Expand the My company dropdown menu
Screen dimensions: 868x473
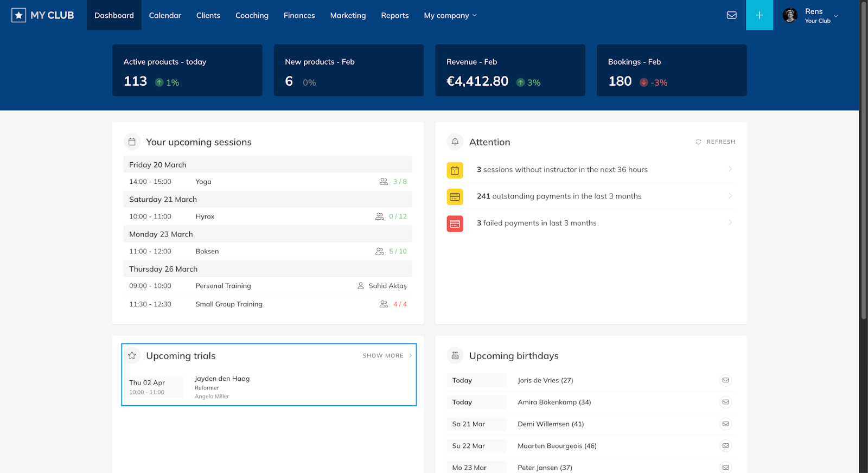tap(450, 16)
